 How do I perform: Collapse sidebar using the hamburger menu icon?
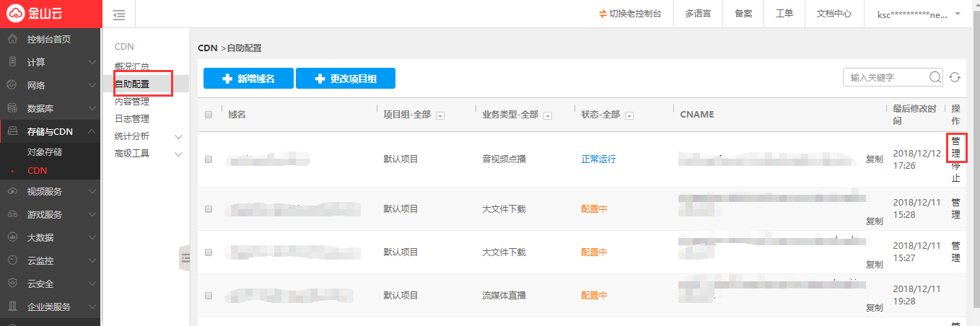pyautogui.click(x=119, y=14)
